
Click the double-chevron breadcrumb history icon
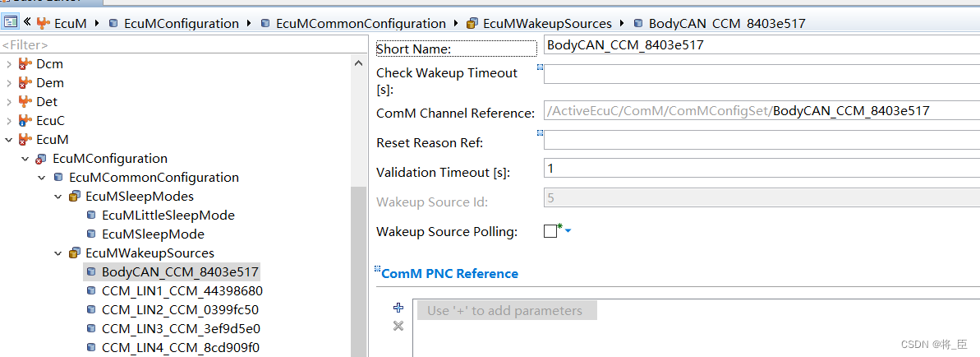point(27,23)
